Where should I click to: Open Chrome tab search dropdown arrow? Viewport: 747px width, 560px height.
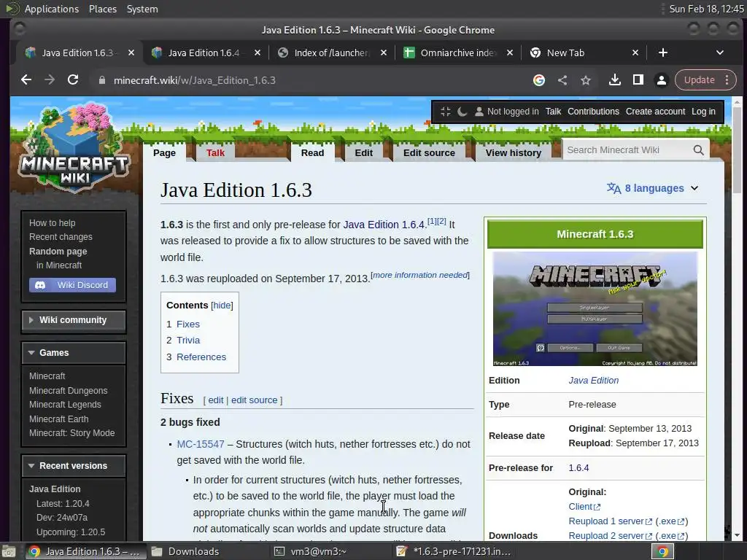(x=720, y=52)
